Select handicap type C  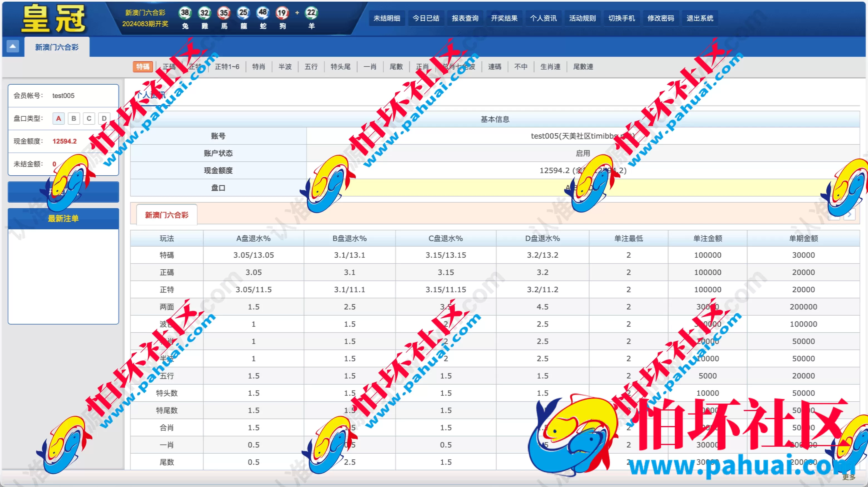[x=89, y=118]
